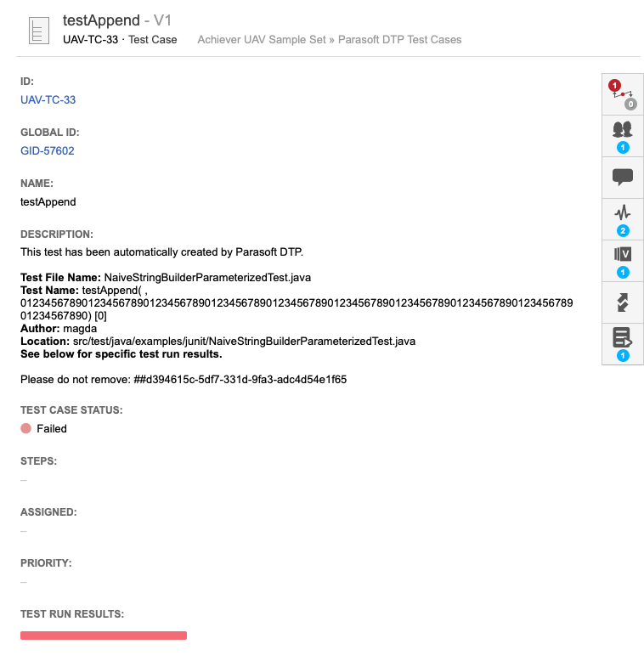Open the UAV-TC-33 ID link
This screenshot has width=644, height=661.
coord(48,100)
